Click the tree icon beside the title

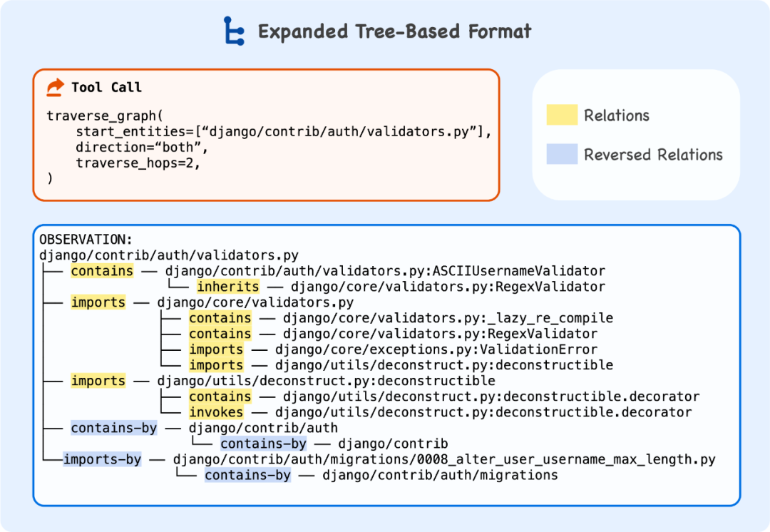click(x=233, y=31)
